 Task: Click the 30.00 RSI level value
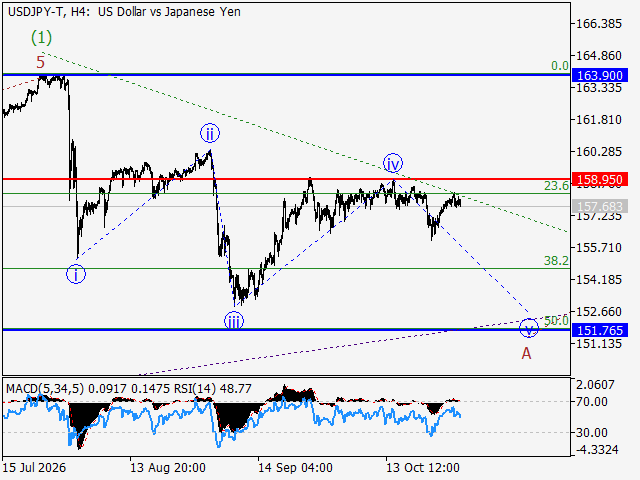coord(591,433)
